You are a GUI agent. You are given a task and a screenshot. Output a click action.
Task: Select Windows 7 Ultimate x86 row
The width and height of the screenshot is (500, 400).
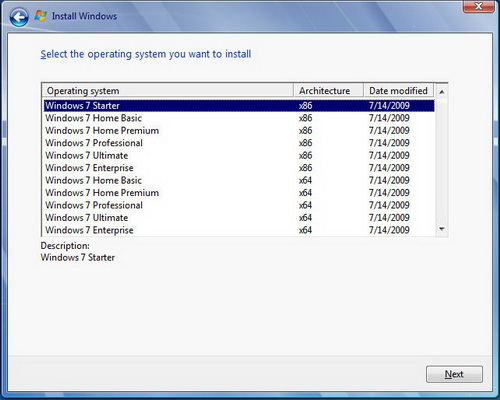coord(239,155)
